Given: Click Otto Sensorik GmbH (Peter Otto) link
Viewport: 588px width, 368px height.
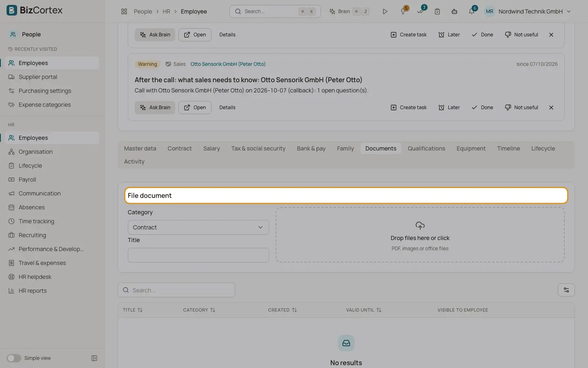Looking at the screenshot, I should point(228,64).
